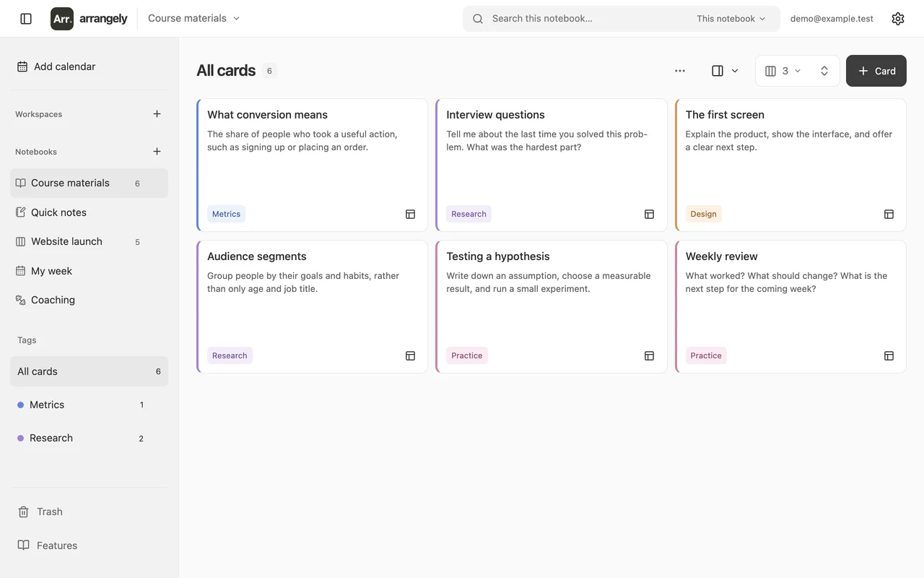
Task: Click the Add calendar icon
Action: click(22, 66)
